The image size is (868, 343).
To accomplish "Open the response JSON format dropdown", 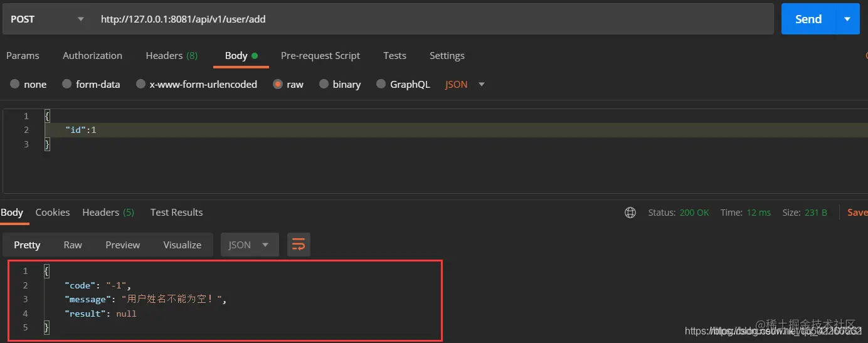I will (250, 245).
